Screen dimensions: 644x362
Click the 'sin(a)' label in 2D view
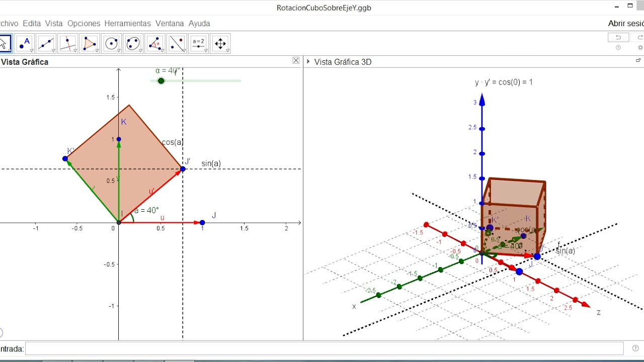tap(211, 163)
